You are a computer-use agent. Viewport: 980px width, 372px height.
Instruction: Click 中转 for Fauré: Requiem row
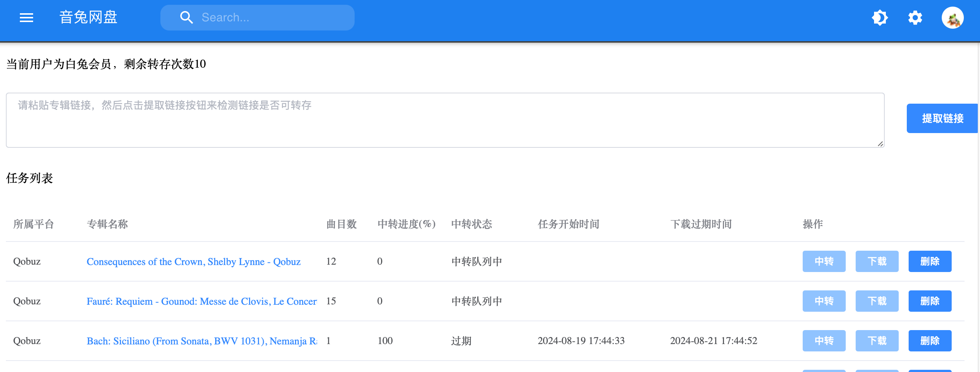tap(824, 301)
